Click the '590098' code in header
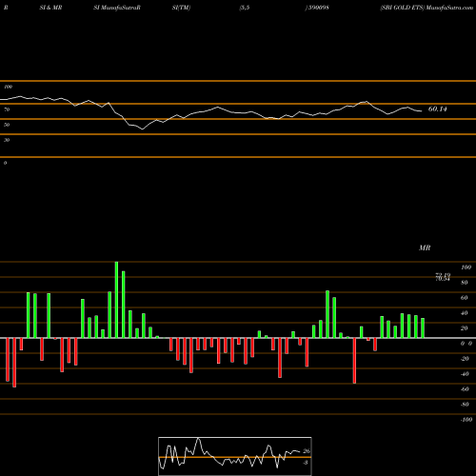This screenshot has height=476, width=476. [319, 8]
